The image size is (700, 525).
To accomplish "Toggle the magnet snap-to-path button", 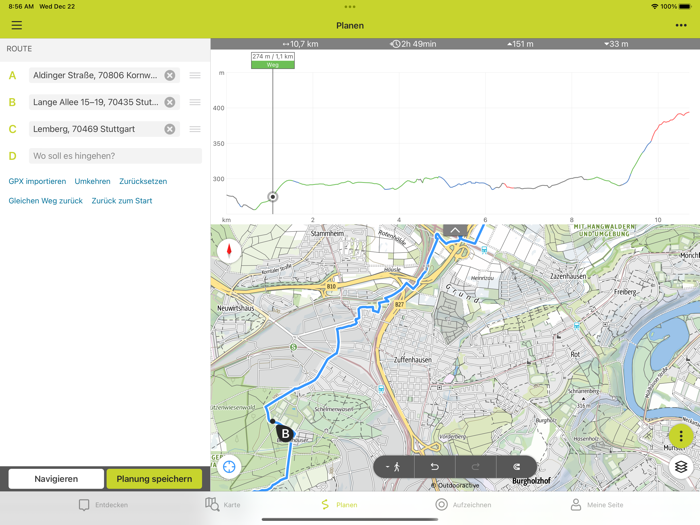I will pyautogui.click(x=517, y=467).
